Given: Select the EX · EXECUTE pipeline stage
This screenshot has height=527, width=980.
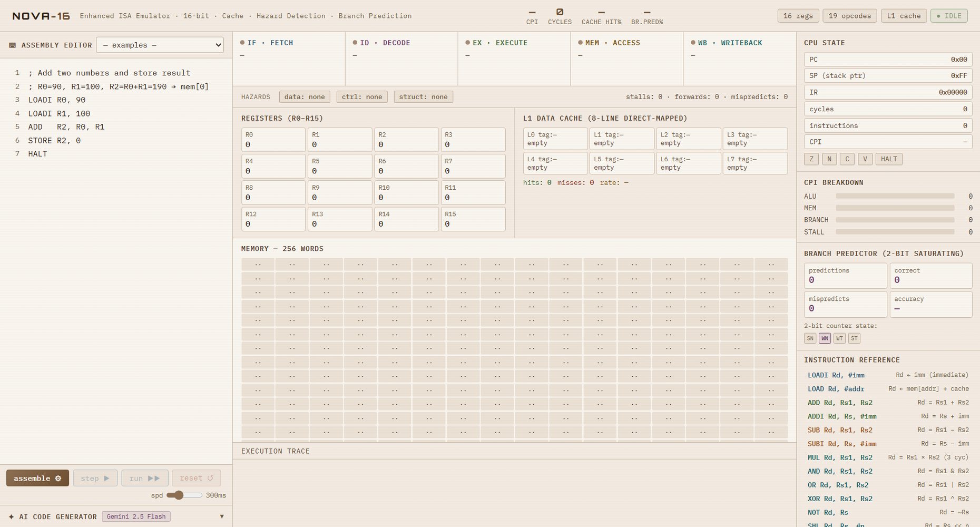Looking at the screenshot, I should coord(514,58).
